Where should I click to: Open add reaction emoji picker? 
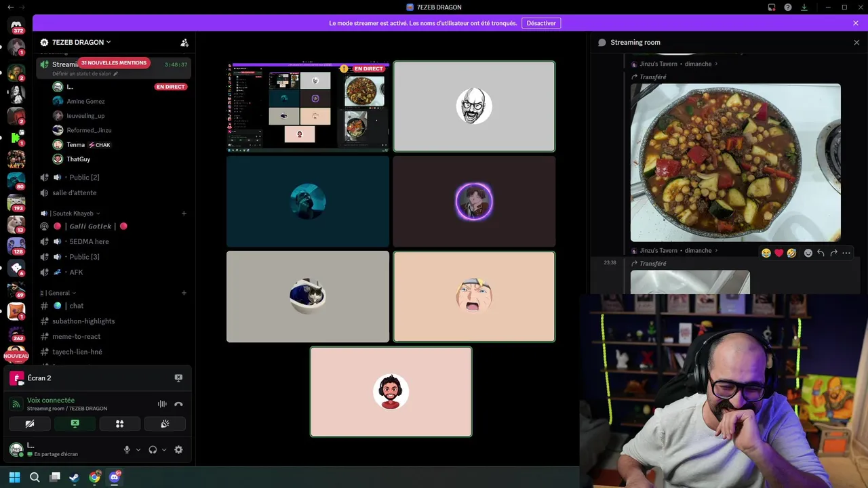(x=808, y=253)
